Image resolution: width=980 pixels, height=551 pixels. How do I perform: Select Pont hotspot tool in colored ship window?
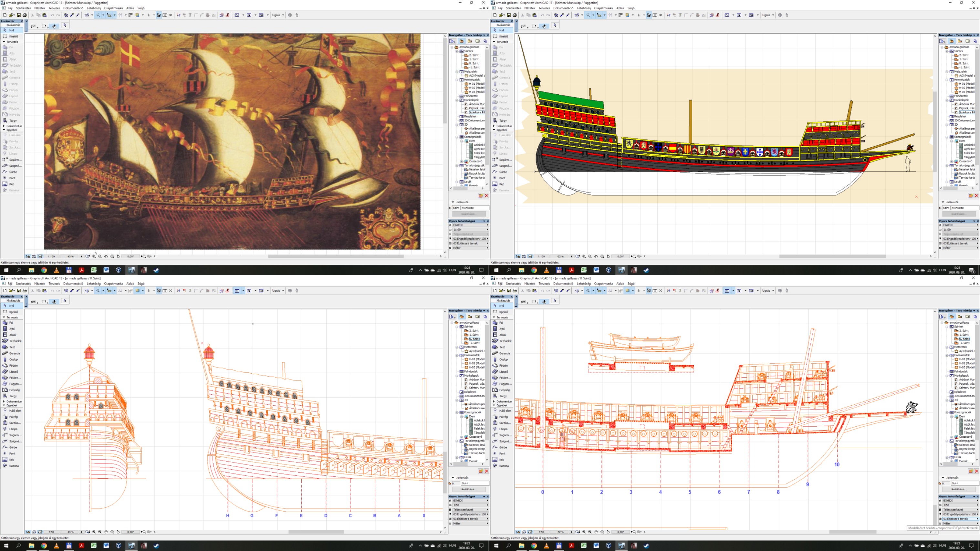[501, 178]
